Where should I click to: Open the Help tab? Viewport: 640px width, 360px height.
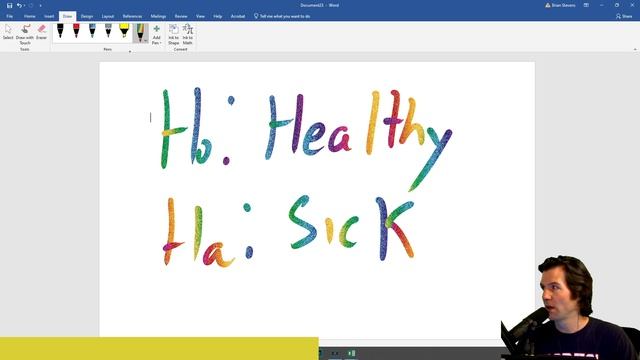pos(218,16)
